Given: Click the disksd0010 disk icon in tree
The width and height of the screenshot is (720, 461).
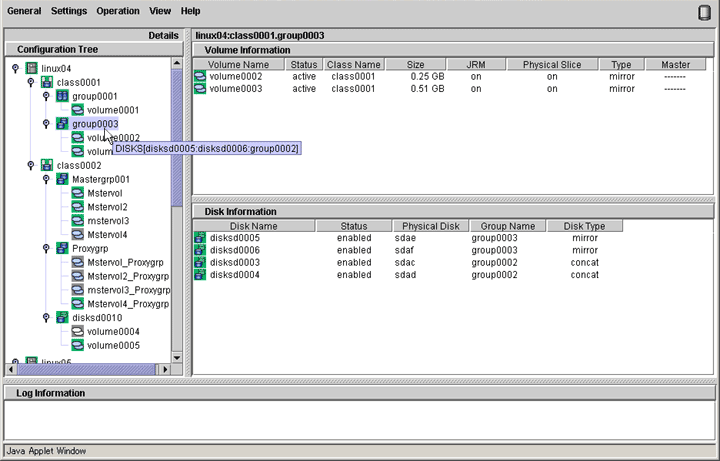Looking at the screenshot, I should [x=62, y=317].
